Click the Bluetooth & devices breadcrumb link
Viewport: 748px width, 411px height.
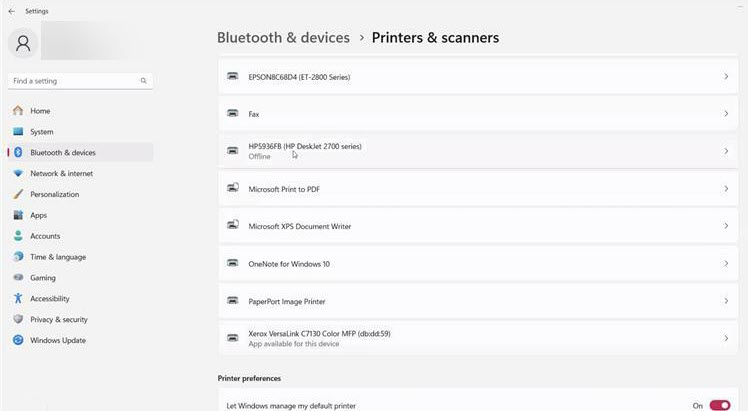pyautogui.click(x=283, y=38)
